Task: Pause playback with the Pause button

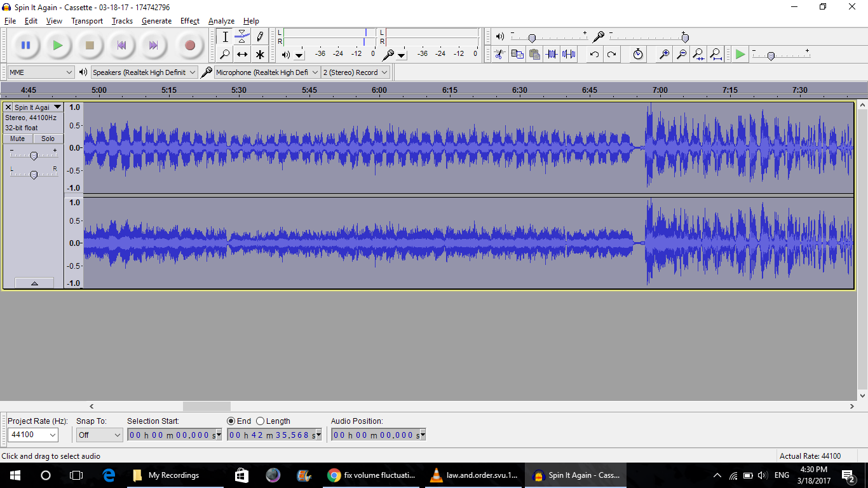Action: 25,45
